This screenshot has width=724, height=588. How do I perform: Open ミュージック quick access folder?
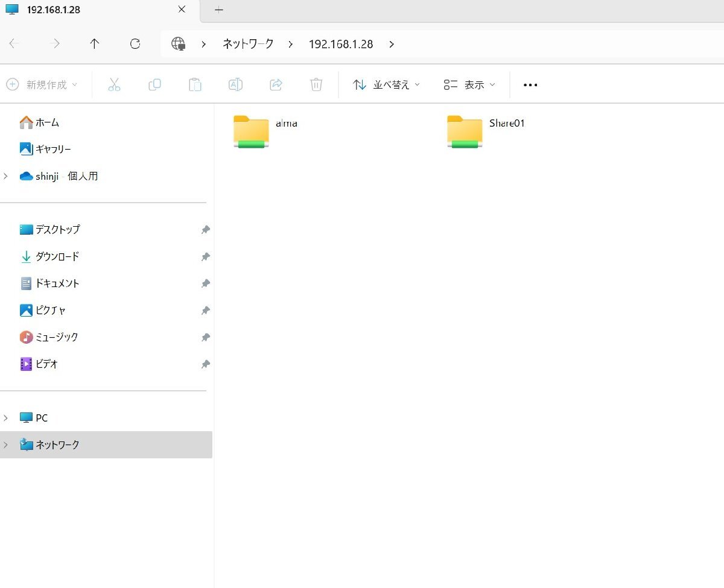coord(49,337)
